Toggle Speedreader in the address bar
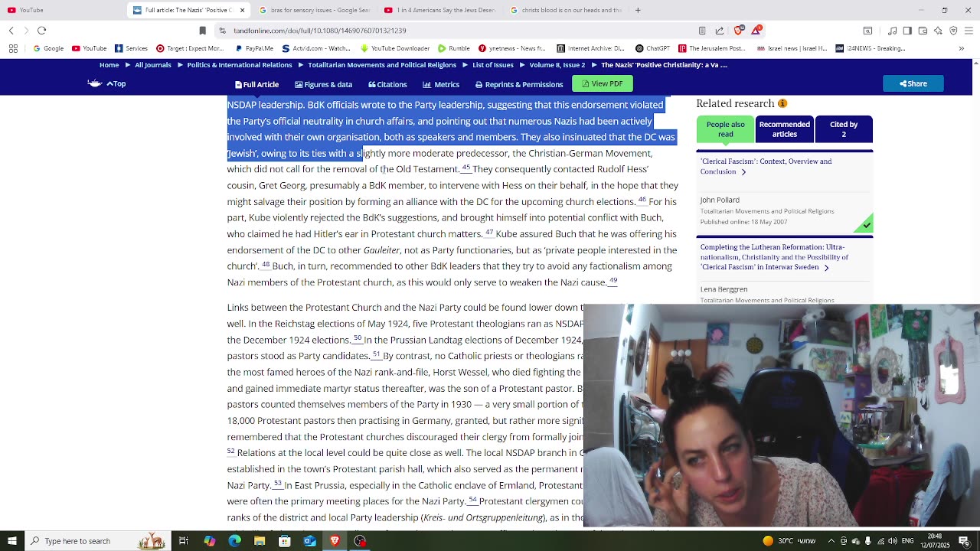 [x=702, y=31]
